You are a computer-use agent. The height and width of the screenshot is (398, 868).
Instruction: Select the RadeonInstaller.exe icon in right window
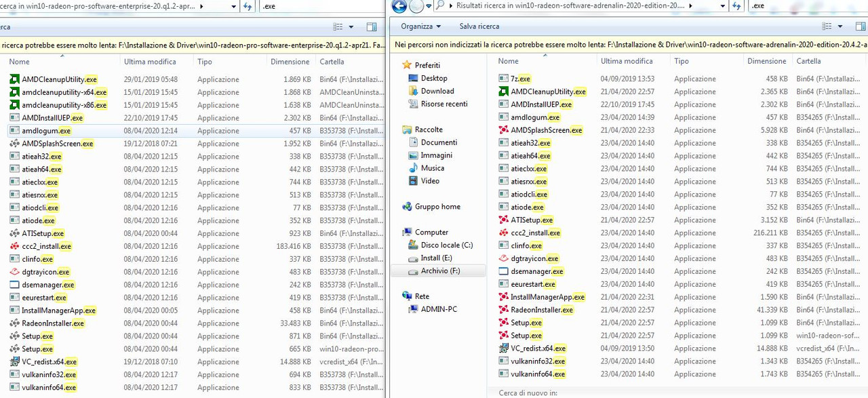pos(504,311)
